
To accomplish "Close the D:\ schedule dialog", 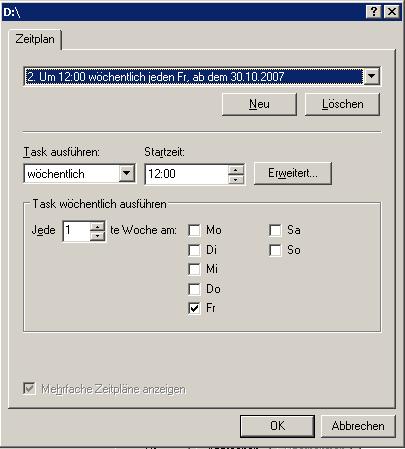I will pos(392,12).
